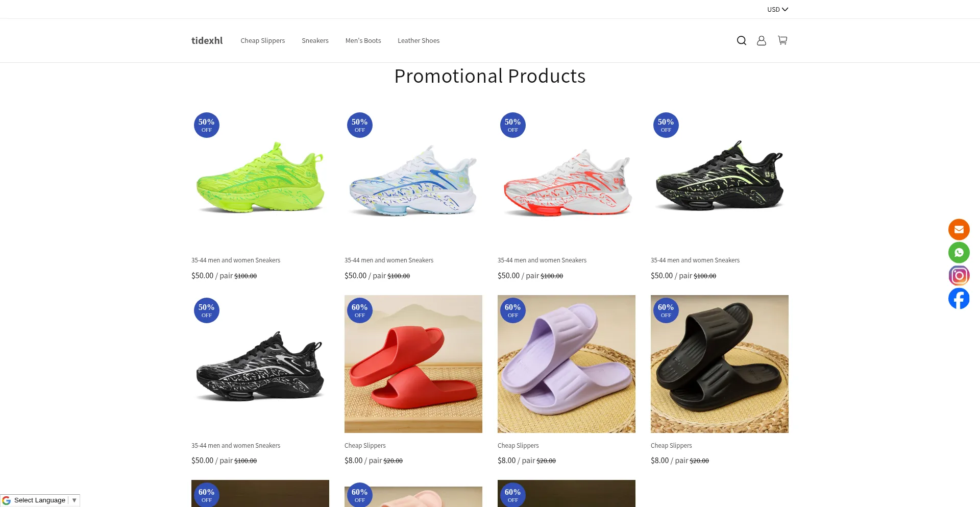
Task: Select Men's Boots in navigation
Action: (363, 41)
